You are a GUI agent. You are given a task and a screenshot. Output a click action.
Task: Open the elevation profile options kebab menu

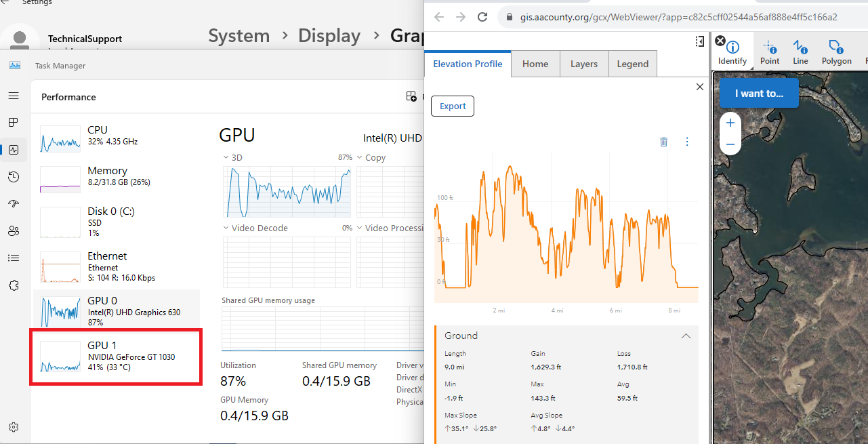[687, 142]
